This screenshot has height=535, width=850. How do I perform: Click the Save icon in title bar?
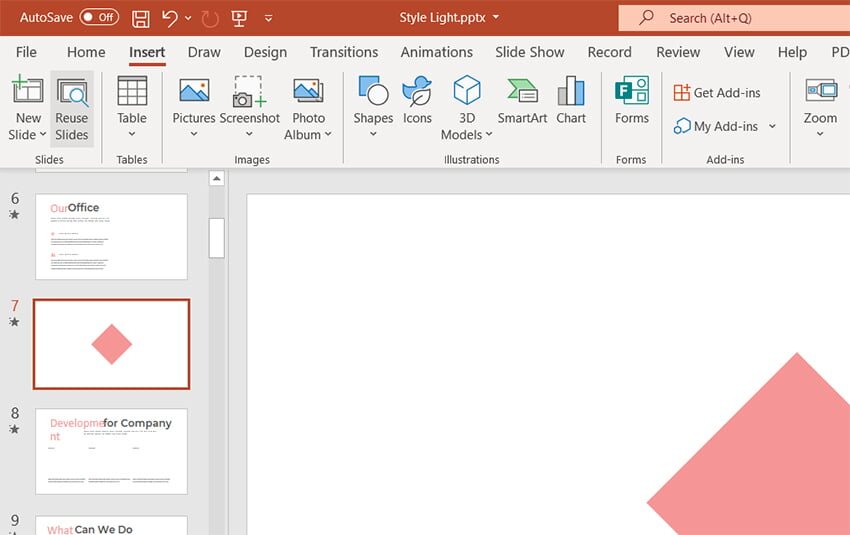(141, 18)
